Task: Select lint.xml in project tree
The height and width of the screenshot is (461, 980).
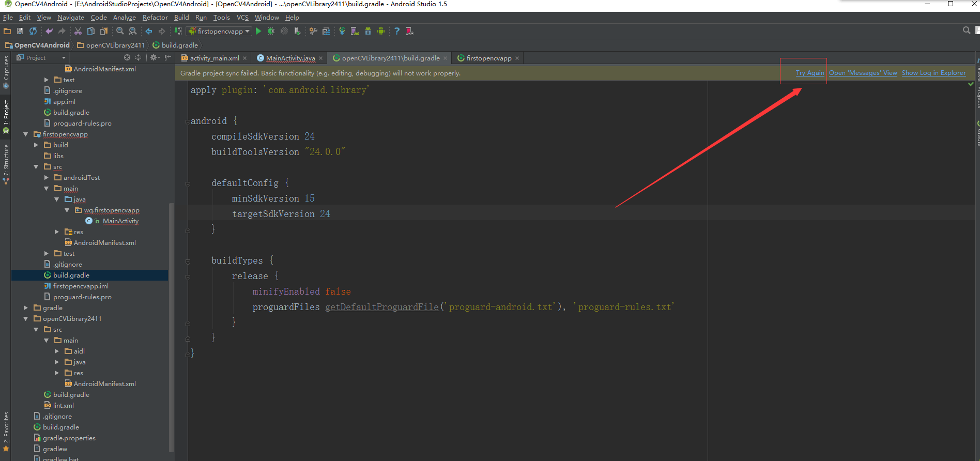Action: 63,406
